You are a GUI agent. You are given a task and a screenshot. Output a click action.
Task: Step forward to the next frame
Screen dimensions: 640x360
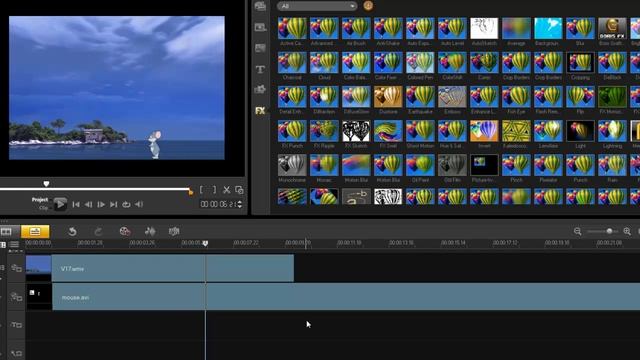[x=101, y=204]
